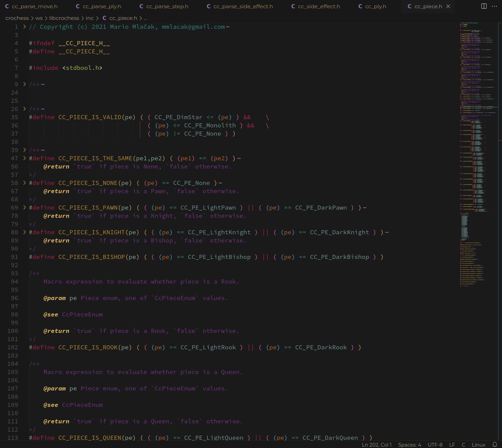Click the CC_PIECE_IS_BISHOP macro name
This screenshot has height=448, width=502.
[x=92, y=257]
